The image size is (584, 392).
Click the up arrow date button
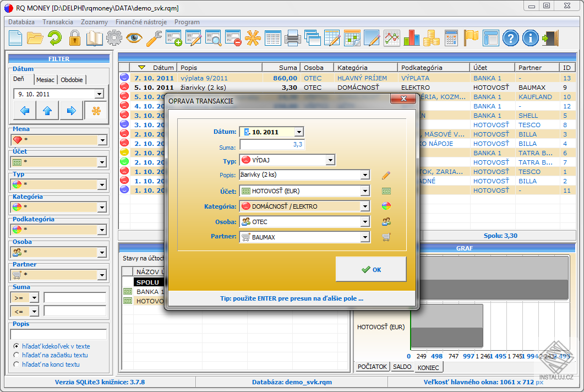coord(47,111)
